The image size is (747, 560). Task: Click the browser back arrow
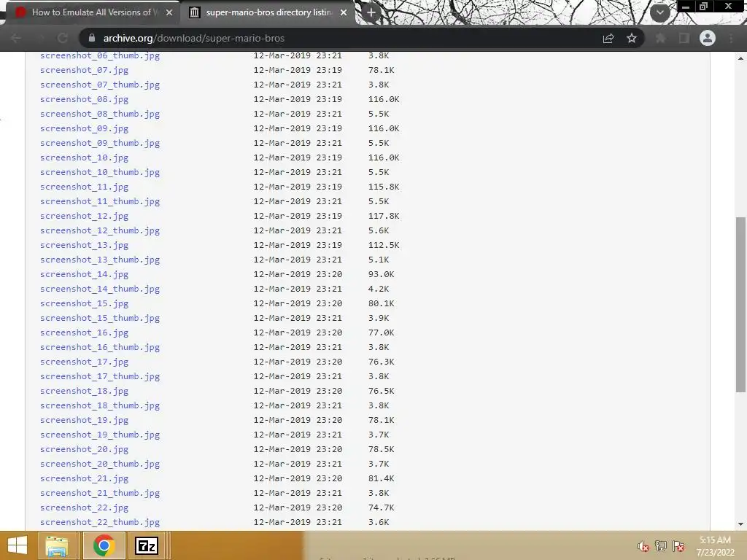click(x=16, y=38)
